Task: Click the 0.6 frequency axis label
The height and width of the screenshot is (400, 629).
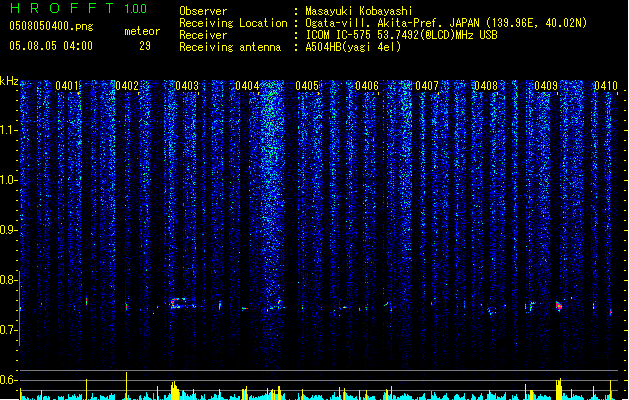Action: tap(7, 380)
